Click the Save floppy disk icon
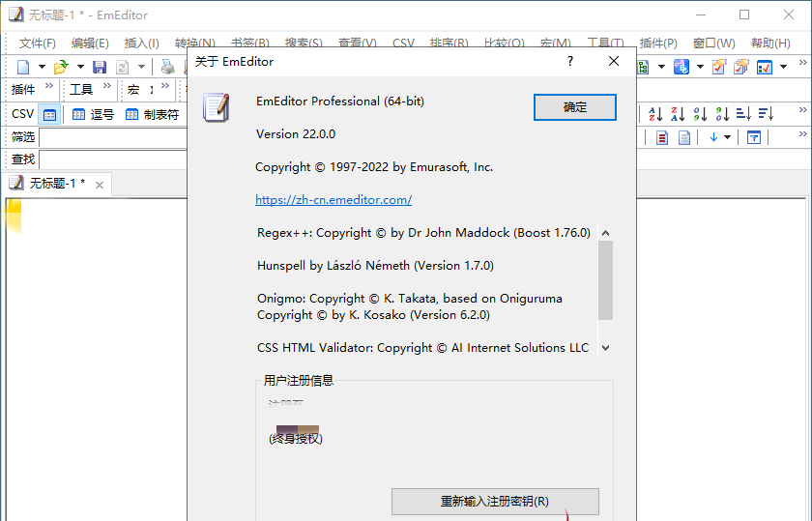 100,67
